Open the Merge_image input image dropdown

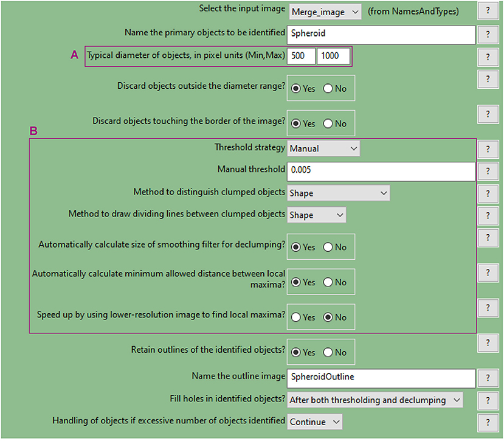(x=325, y=12)
